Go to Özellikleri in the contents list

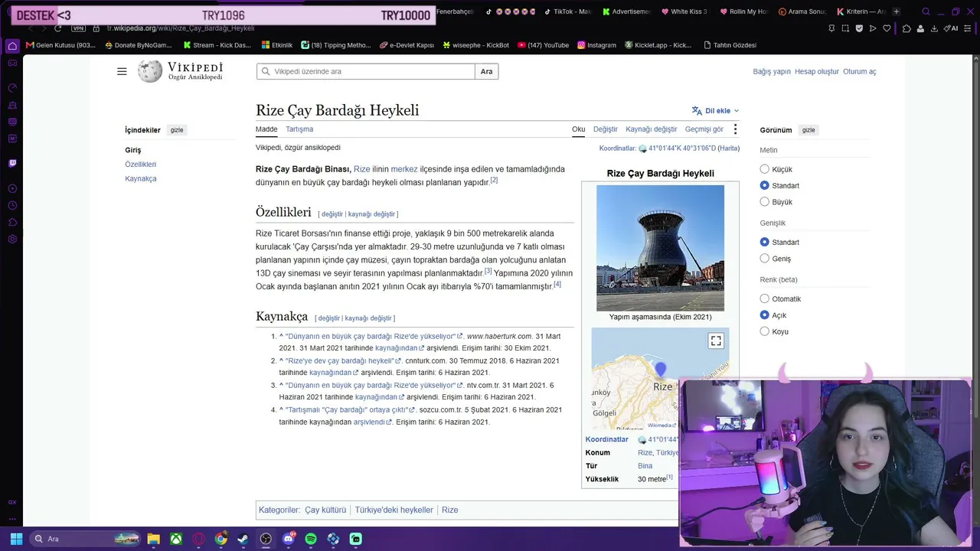tap(141, 165)
